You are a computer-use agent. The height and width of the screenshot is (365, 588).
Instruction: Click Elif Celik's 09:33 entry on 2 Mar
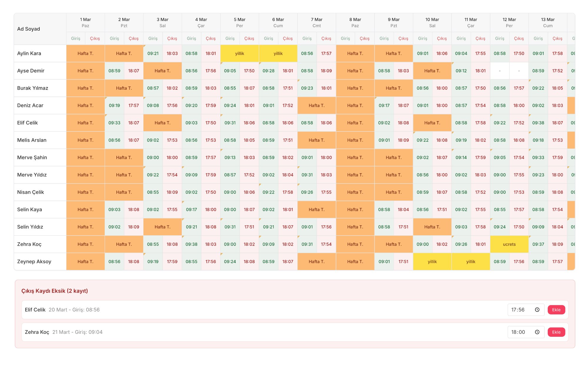[114, 123]
